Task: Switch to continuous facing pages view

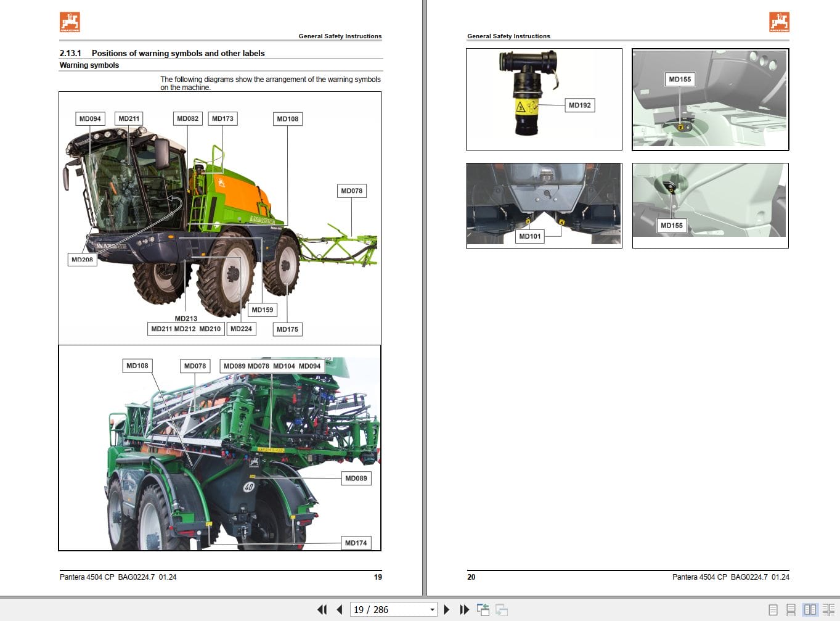Action: [x=828, y=609]
